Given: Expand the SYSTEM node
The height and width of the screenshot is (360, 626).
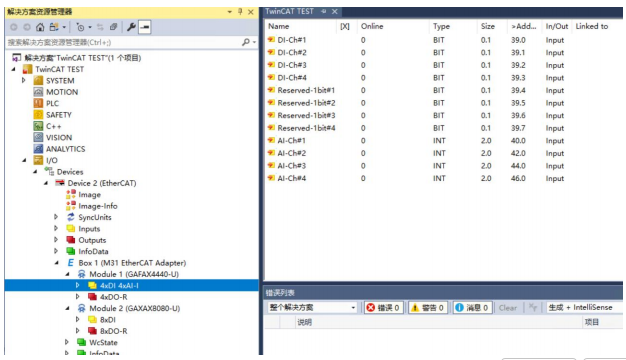Looking at the screenshot, I should tap(24, 81).
